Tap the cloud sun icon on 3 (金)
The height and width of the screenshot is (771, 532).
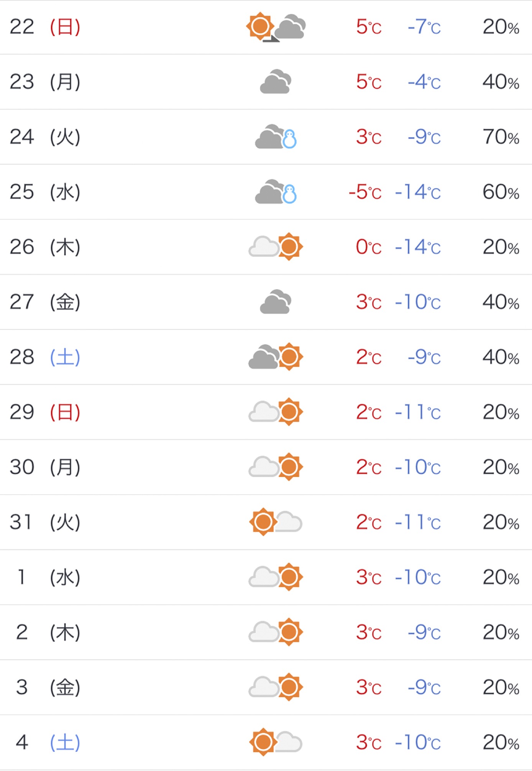click(276, 687)
